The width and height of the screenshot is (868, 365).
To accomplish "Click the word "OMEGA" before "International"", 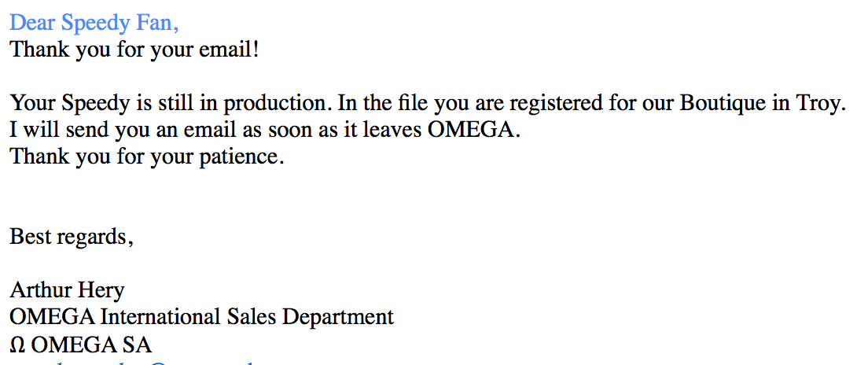I will pyautogui.click(x=50, y=317).
